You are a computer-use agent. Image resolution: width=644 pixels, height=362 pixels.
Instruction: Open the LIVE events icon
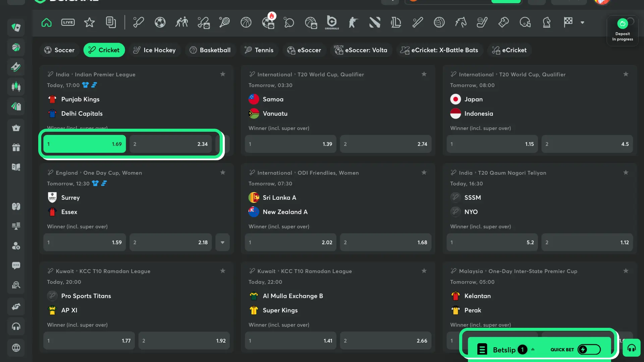point(68,22)
